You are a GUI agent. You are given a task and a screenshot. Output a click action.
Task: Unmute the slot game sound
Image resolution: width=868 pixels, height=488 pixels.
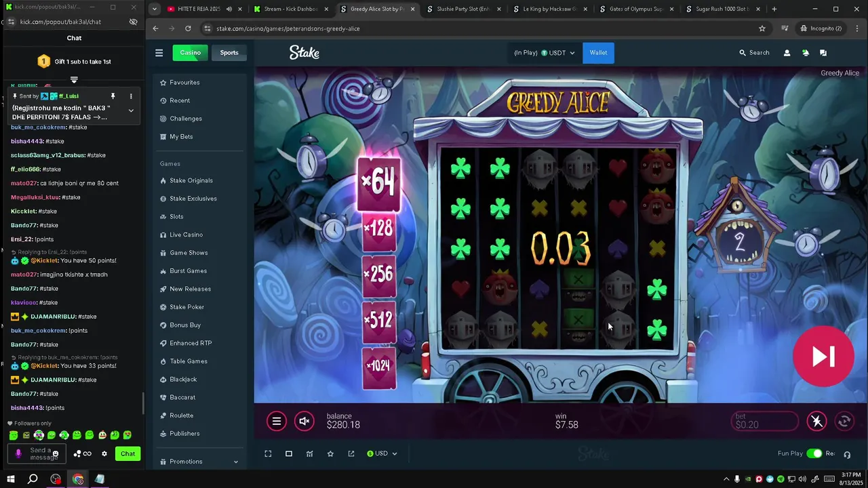[304, 422]
